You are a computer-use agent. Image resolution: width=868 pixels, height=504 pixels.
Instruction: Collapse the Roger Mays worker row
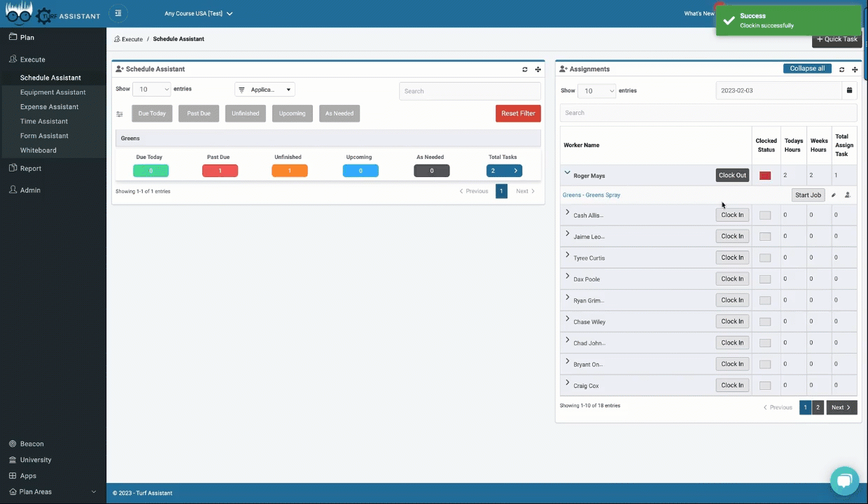[568, 173]
